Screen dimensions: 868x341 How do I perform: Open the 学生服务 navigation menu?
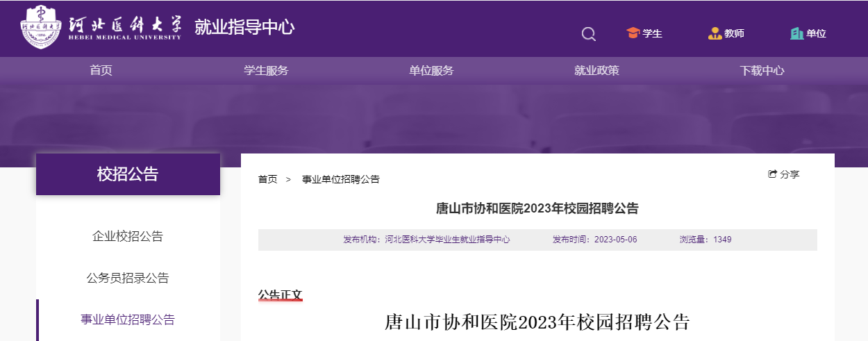point(266,70)
